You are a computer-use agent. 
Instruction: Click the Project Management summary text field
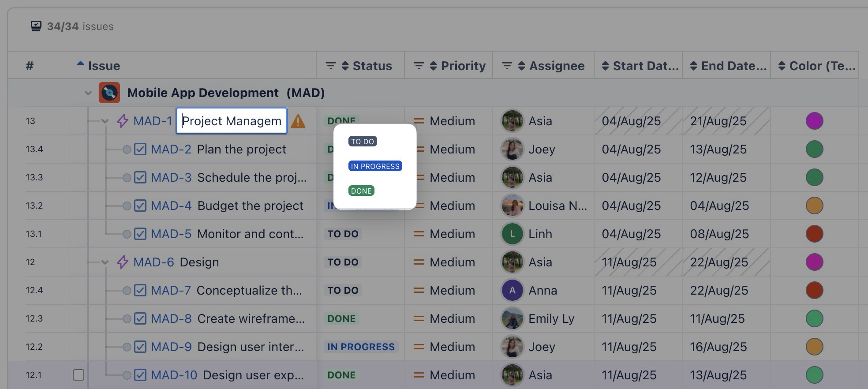point(232,121)
